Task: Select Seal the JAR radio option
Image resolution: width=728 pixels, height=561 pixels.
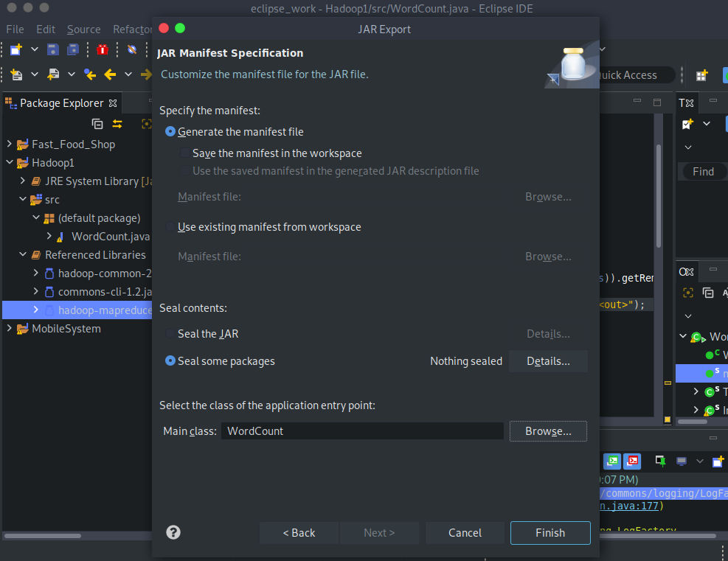Action: click(170, 334)
